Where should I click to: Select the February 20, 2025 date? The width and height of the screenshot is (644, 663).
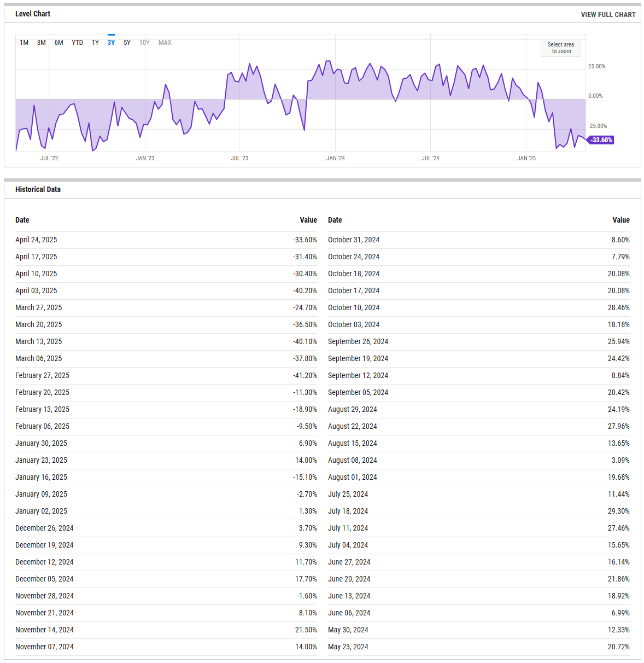[42, 392]
